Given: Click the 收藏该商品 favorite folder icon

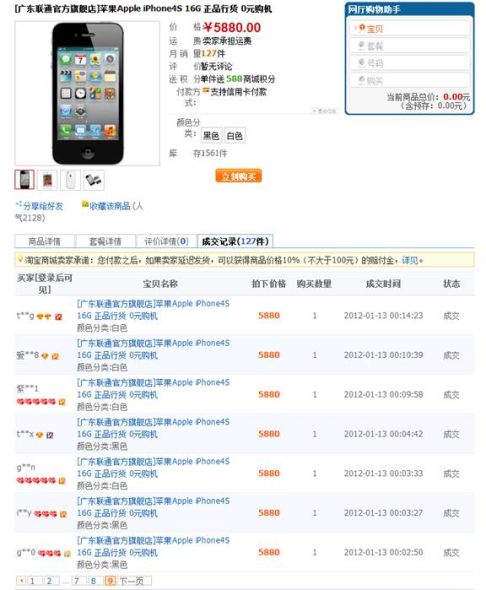Looking at the screenshot, I should (x=85, y=205).
